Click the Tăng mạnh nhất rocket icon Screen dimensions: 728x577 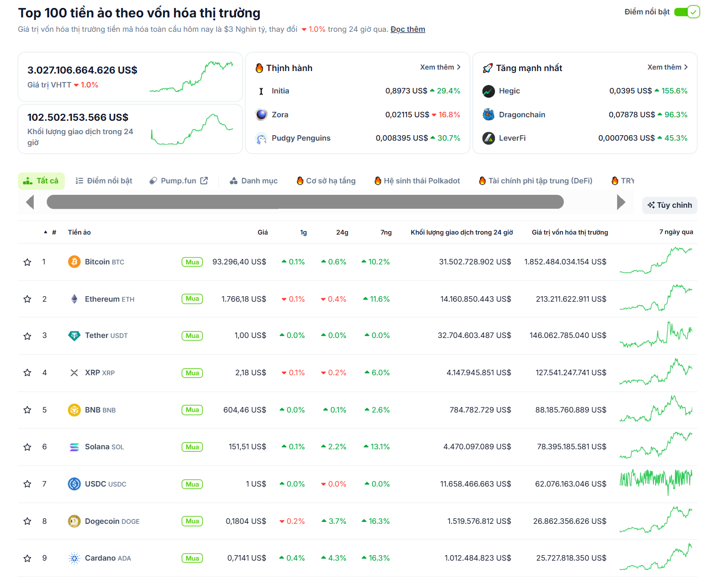click(x=488, y=68)
